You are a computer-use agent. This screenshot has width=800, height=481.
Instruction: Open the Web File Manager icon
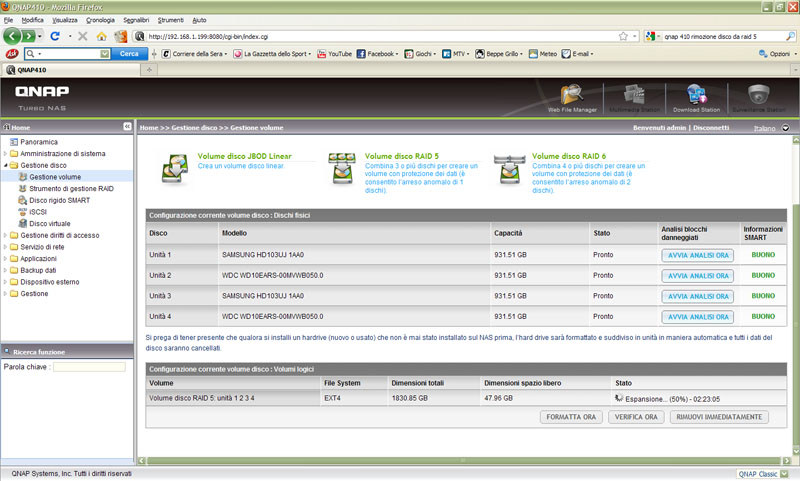pos(573,97)
